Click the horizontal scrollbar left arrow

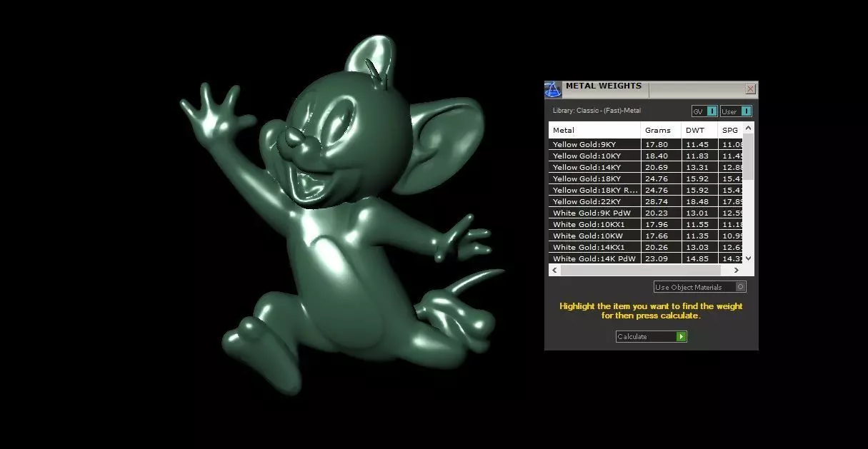click(554, 271)
